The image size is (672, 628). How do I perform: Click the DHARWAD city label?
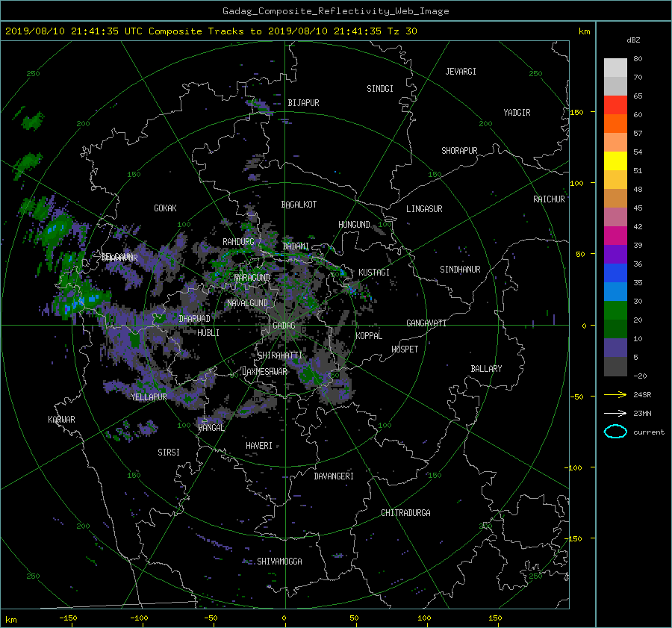pyautogui.click(x=195, y=319)
